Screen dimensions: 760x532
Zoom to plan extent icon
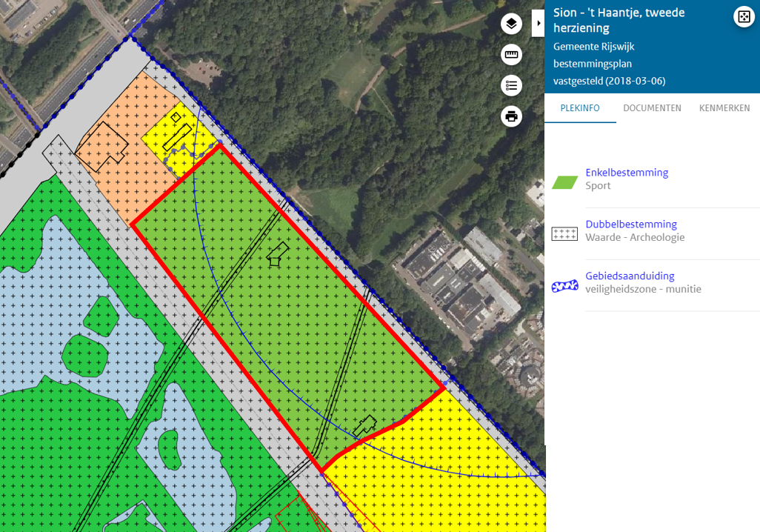click(x=744, y=17)
